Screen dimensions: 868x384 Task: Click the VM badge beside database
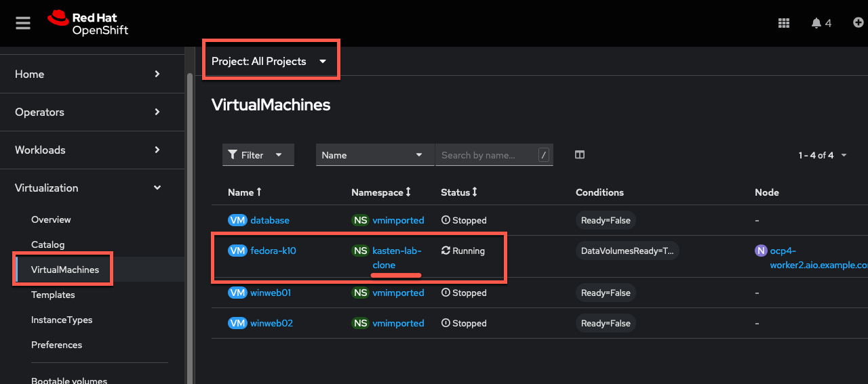237,220
